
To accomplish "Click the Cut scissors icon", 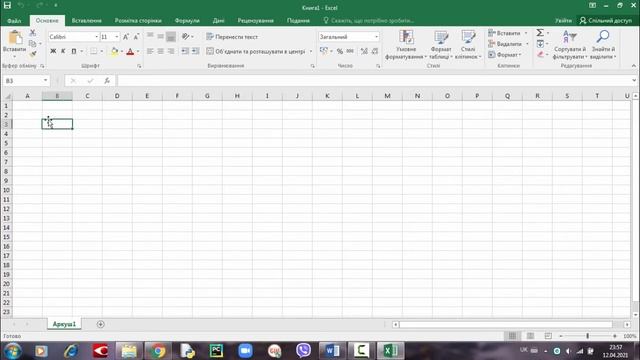I will pyautogui.click(x=33, y=33).
